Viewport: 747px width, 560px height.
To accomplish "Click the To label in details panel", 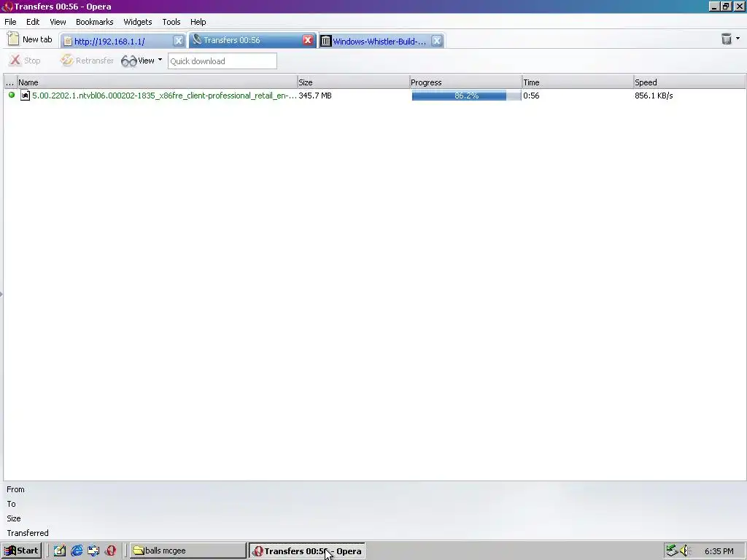I will (x=12, y=504).
